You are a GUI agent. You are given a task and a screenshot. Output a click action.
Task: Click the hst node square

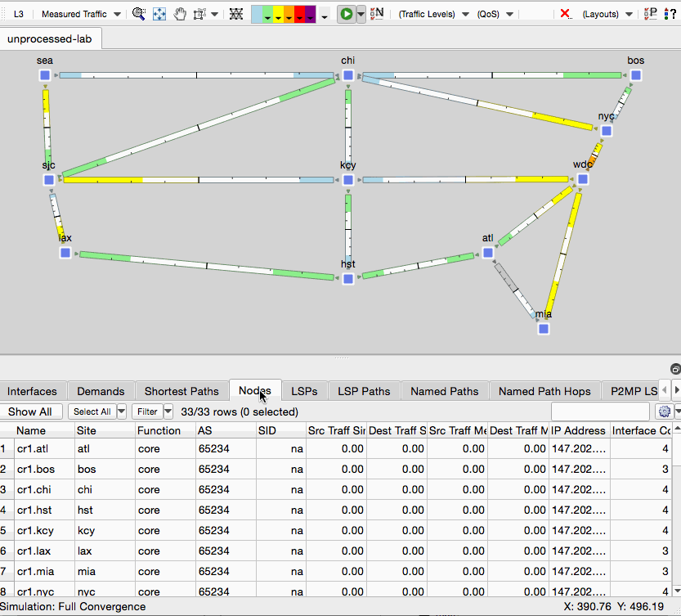coord(348,279)
